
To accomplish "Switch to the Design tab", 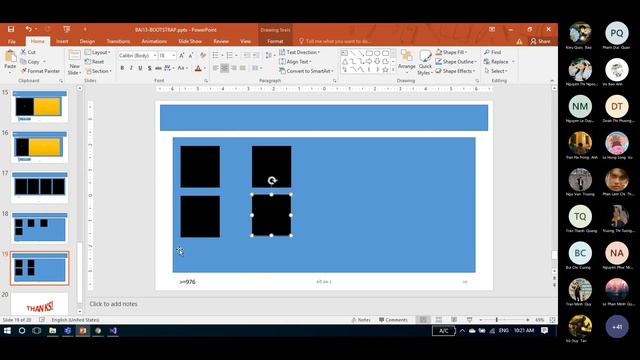I will (87, 41).
